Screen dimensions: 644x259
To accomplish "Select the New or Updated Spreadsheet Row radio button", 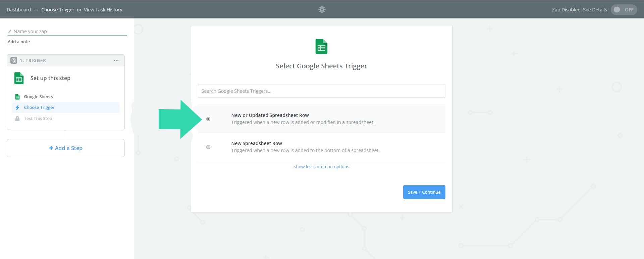I will pyautogui.click(x=208, y=119).
